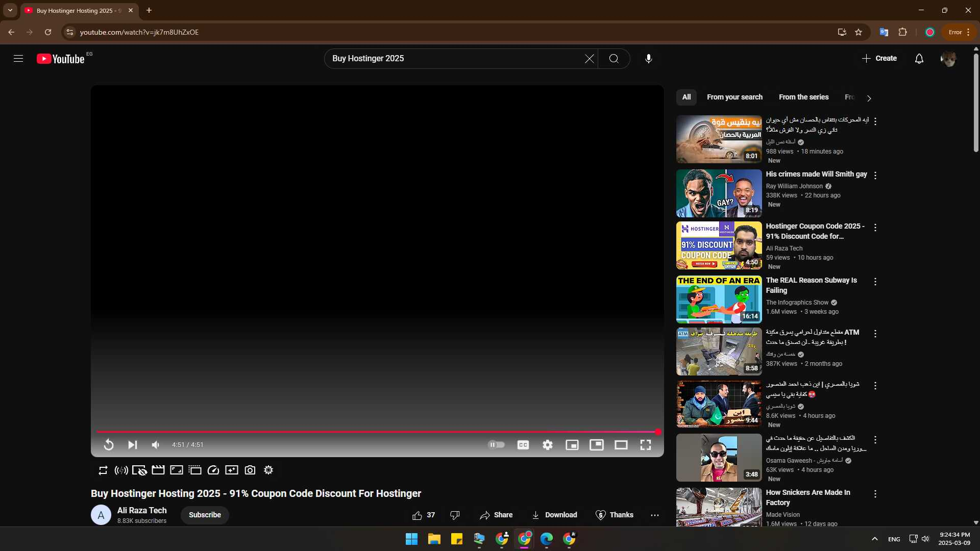Toggle cinema mode clapperboard icon
This screenshot has height=551, width=980.
pyautogui.click(x=158, y=470)
